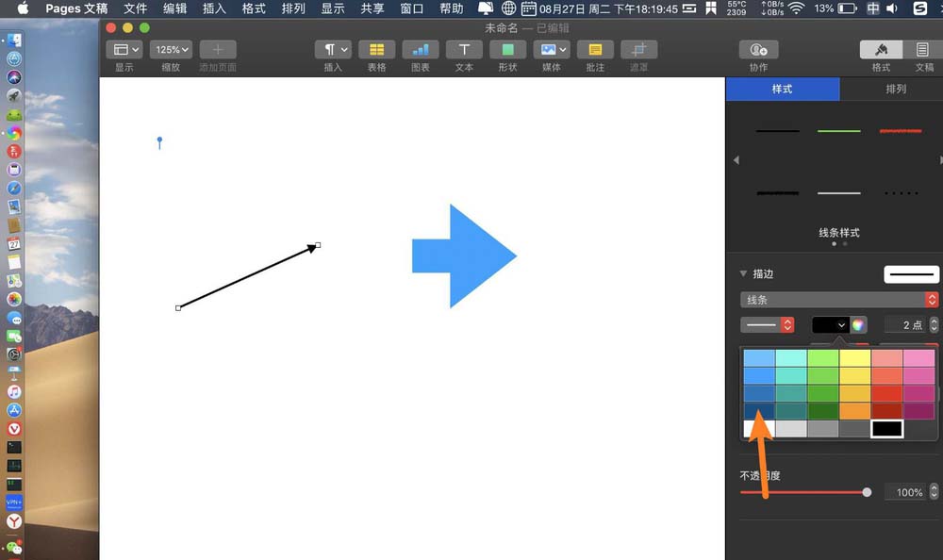This screenshot has height=560, width=943.
Task: Open the line endpoint style dropdown
Action: pos(768,325)
